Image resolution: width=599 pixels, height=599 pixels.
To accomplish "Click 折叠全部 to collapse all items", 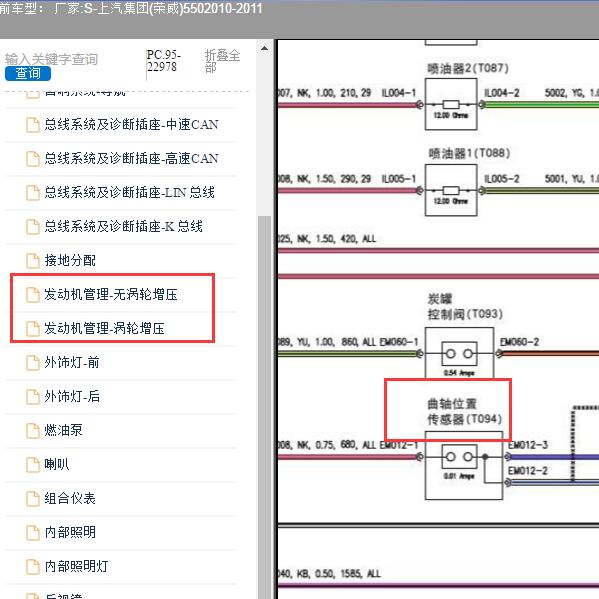I will tap(222, 61).
